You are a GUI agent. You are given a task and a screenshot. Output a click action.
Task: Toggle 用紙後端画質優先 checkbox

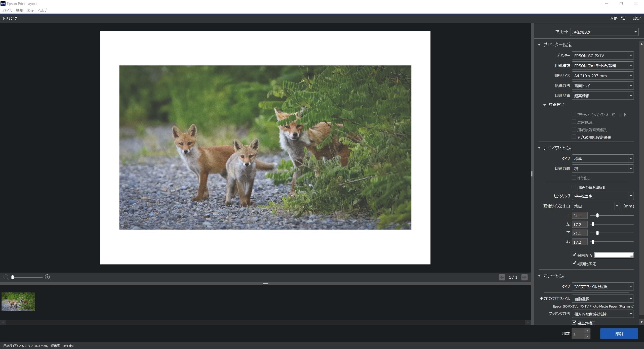coord(574,129)
